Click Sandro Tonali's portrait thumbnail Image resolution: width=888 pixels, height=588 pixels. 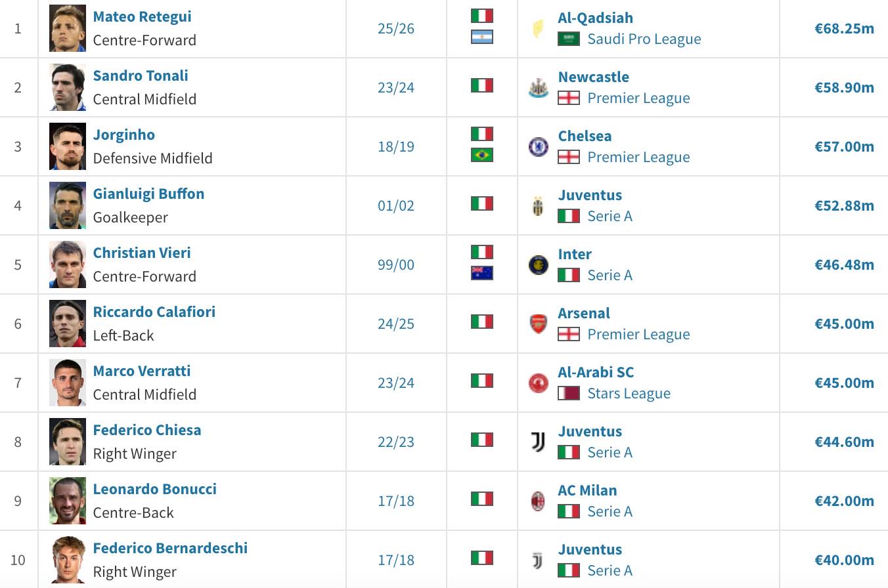tap(68, 87)
